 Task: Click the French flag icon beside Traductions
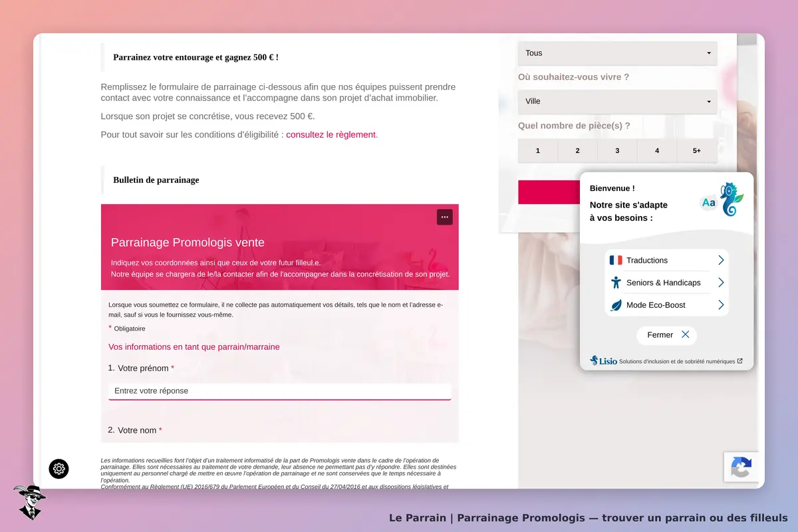(616, 260)
